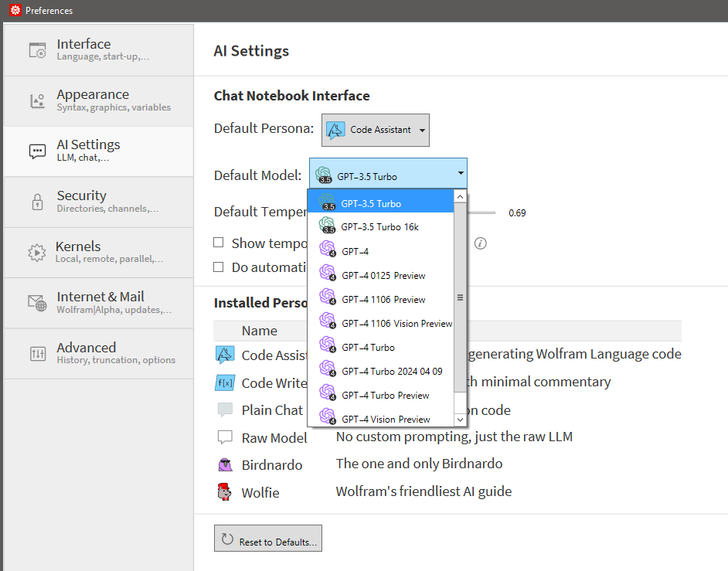Open the Appearance preferences tab
Screen dimensions: 728x571
pos(98,101)
